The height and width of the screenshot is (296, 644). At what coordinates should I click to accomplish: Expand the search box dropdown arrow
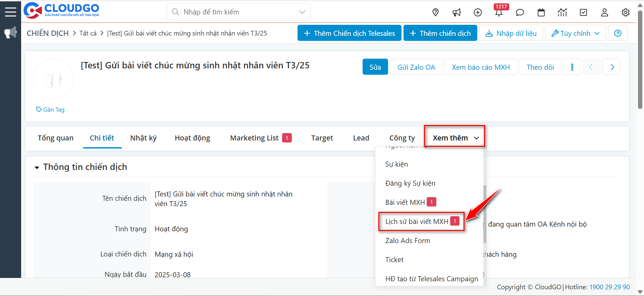[x=302, y=12]
